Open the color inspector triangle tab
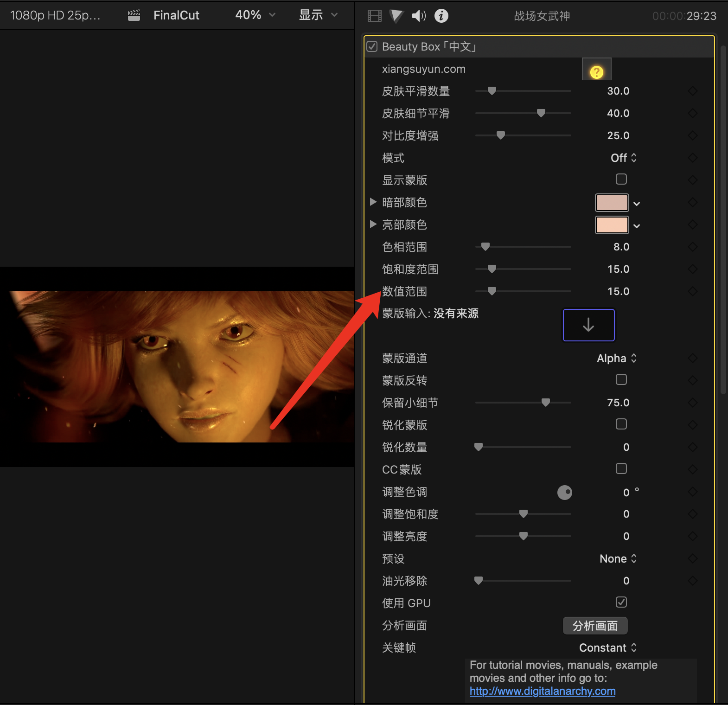This screenshot has width=728, height=705. (x=396, y=16)
